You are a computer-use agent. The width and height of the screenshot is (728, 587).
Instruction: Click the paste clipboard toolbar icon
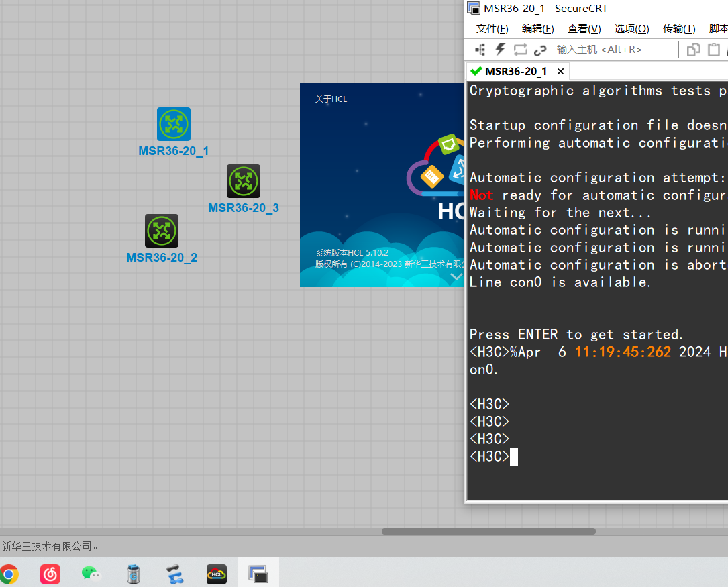tap(714, 49)
